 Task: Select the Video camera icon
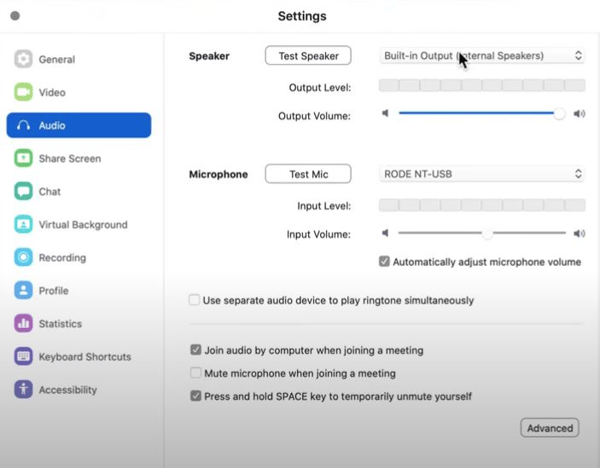(x=23, y=93)
